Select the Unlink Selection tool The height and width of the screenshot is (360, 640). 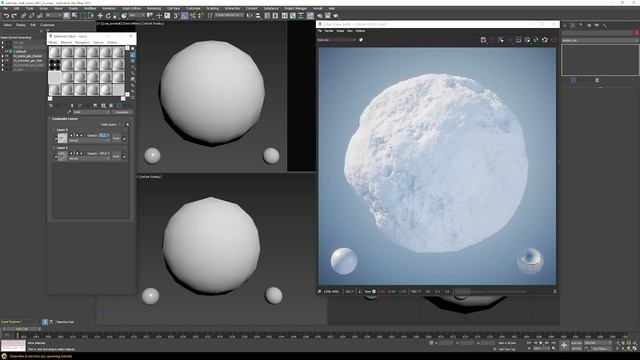[x=32, y=16]
